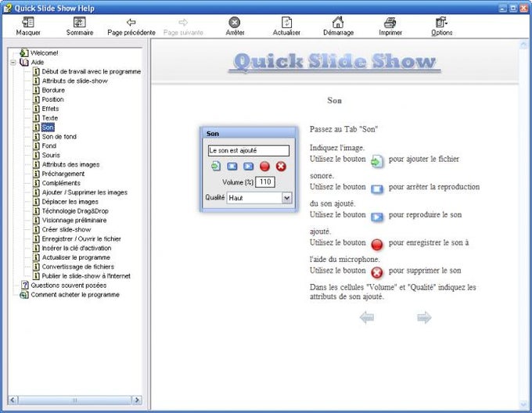The width and height of the screenshot is (532, 413).
Task: Click the question icon for Questions souvent posées
Action: 25,286
